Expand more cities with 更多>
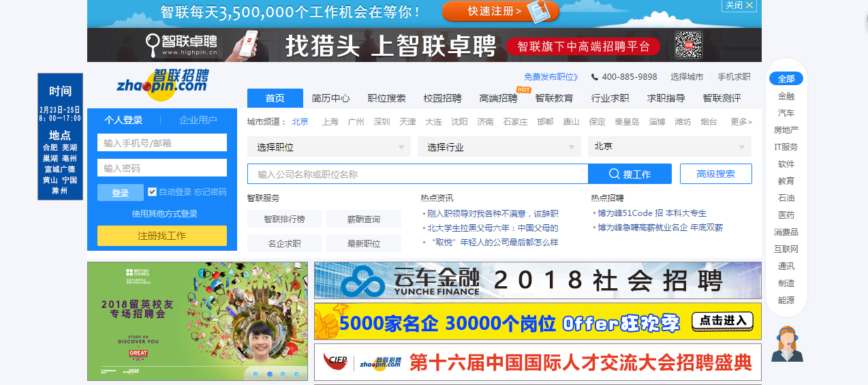Image resolution: width=868 pixels, height=385 pixels. tap(741, 122)
